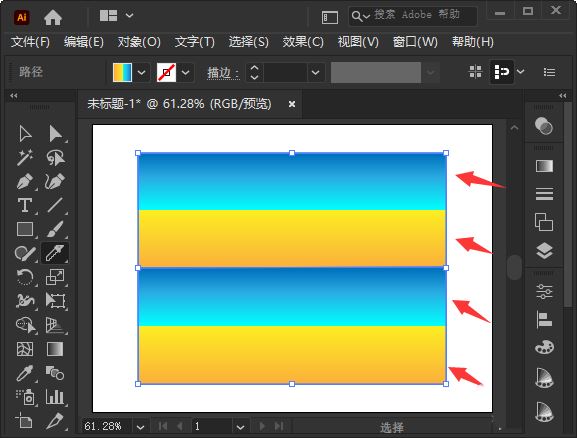
Task: Open the Color panel icon
Action: 544,126
